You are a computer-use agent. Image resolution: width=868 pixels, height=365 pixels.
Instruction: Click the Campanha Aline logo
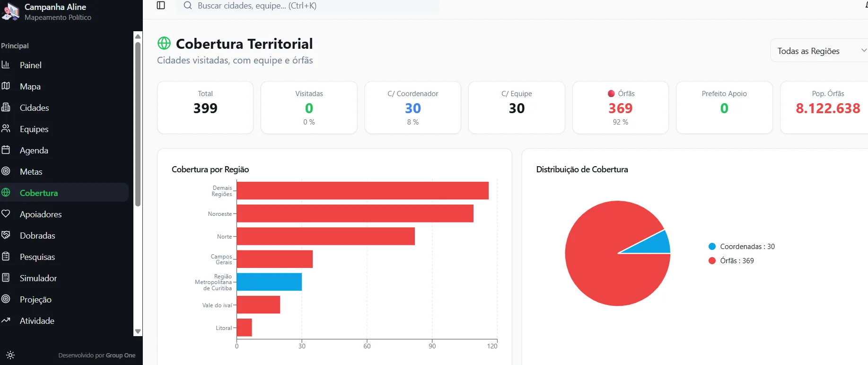pos(10,12)
